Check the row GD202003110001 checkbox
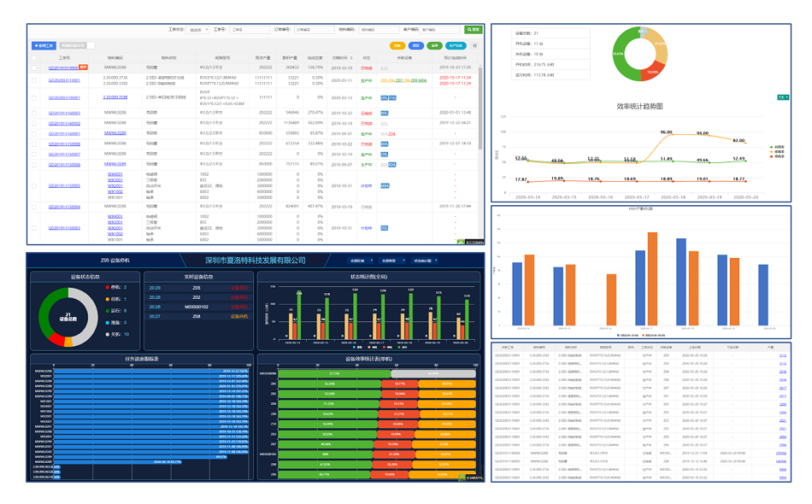The height and width of the screenshot is (504, 812). click(x=34, y=80)
